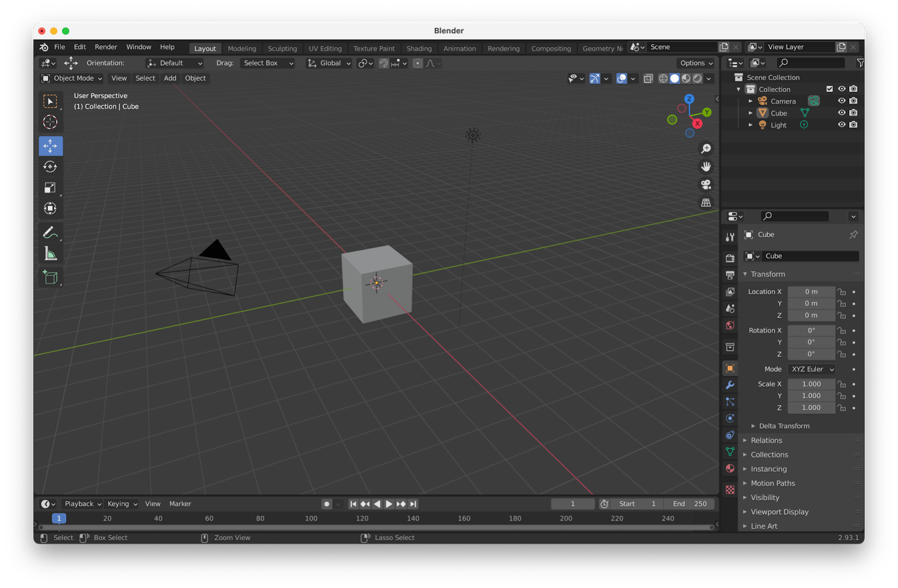Viewport: 898px width, 588px height.
Task: Toggle snapping magnet icon
Action: click(x=383, y=63)
